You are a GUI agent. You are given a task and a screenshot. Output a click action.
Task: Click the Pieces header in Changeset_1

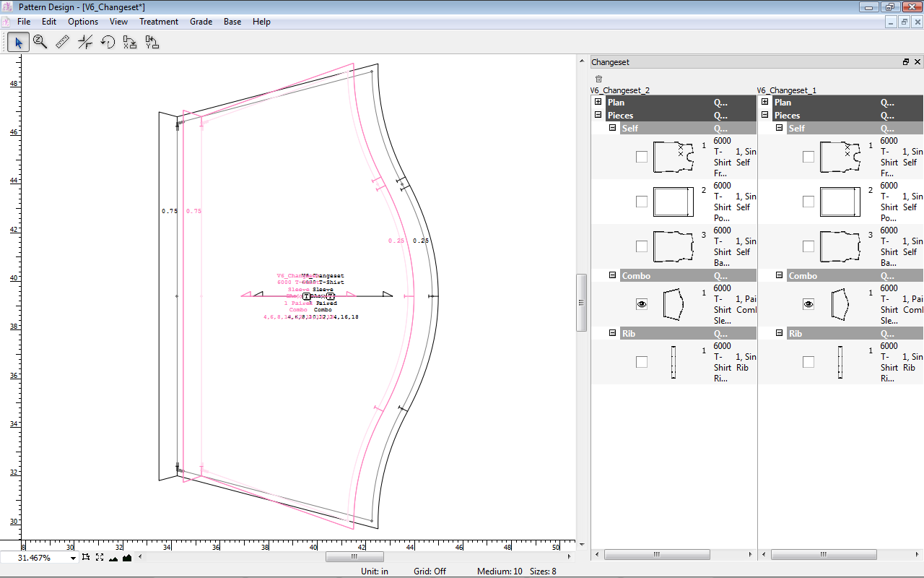tap(787, 116)
